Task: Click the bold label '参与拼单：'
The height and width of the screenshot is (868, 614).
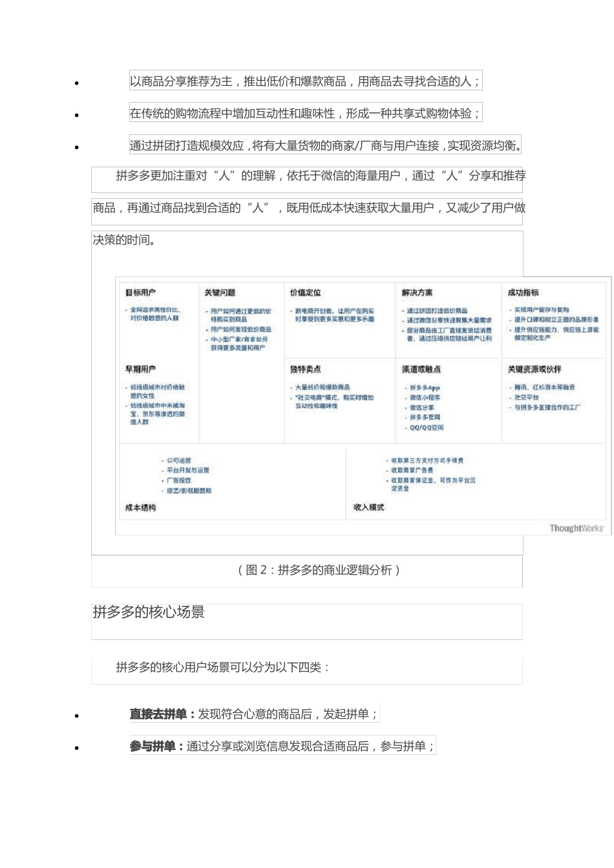Action: 158,747
